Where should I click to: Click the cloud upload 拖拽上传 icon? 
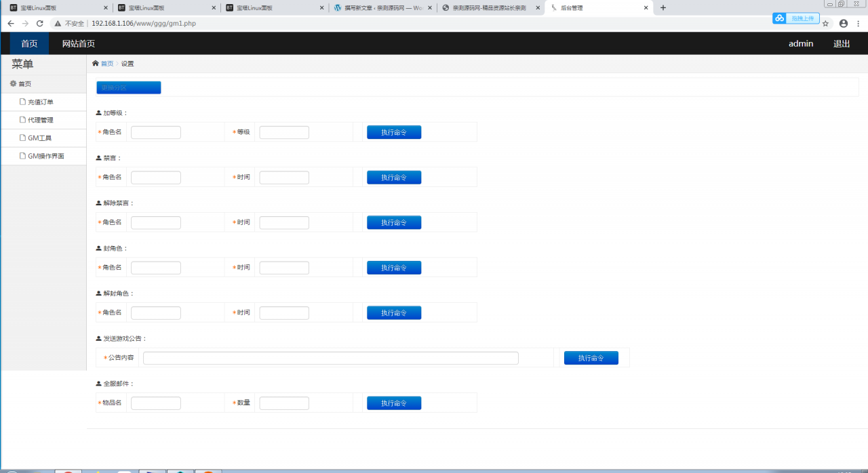point(780,18)
